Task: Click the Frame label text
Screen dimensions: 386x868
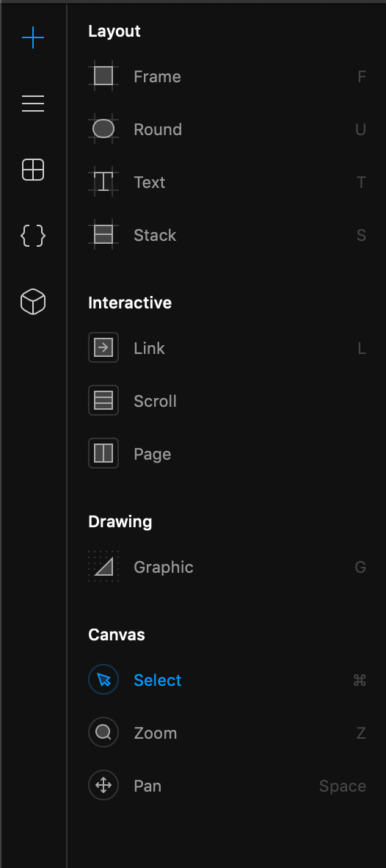Action: [157, 76]
